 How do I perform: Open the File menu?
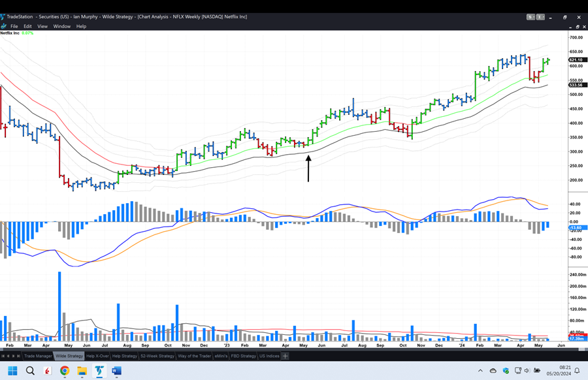14,26
